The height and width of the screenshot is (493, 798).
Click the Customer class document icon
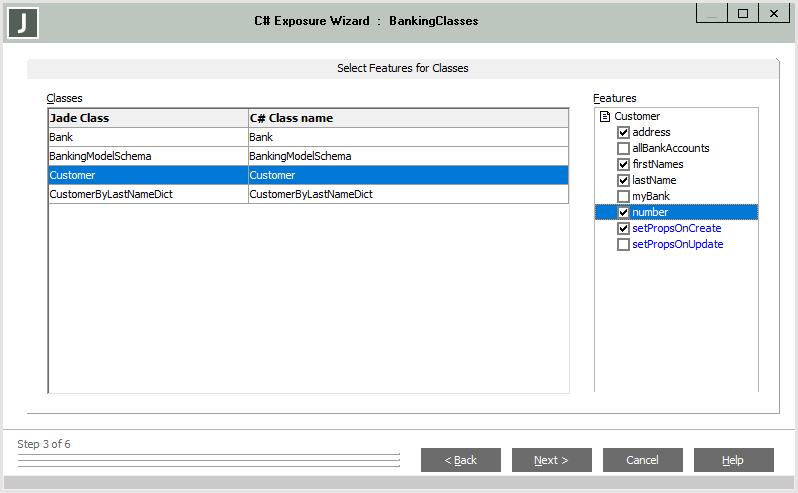click(604, 116)
